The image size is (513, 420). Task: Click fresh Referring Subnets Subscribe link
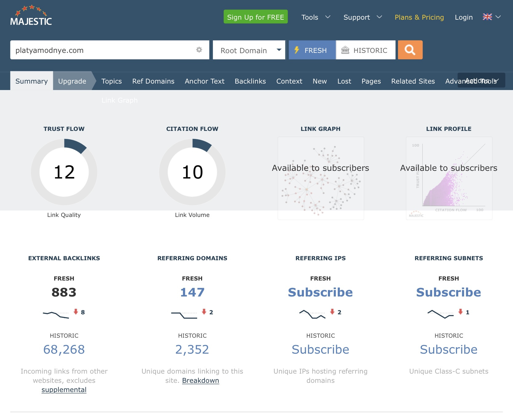point(449,292)
